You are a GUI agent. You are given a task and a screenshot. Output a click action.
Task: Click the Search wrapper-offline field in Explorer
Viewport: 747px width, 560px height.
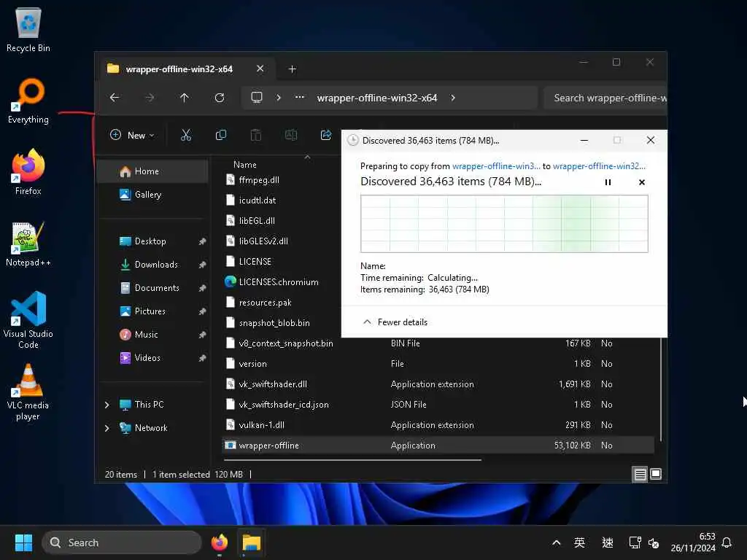click(x=605, y=98)
